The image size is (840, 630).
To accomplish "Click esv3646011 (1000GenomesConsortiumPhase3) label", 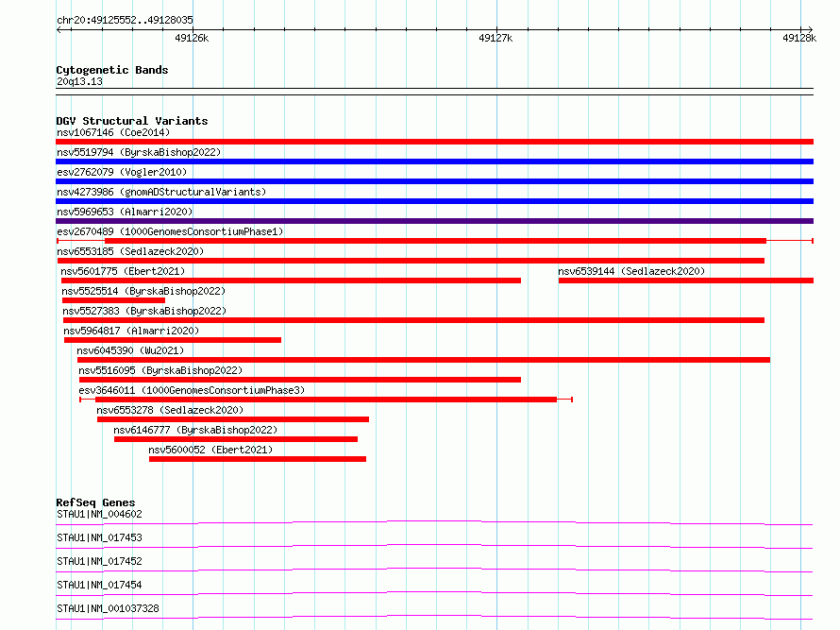I will point(192,390).
